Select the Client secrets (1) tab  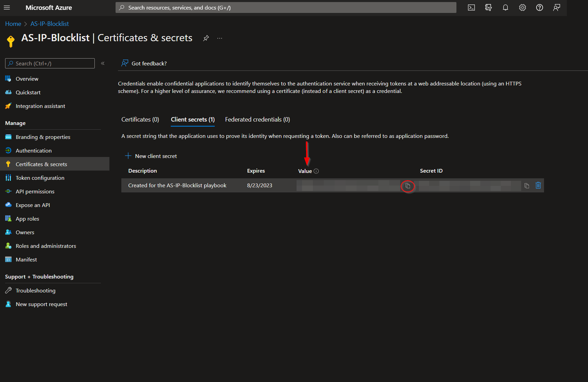click(x=193, y=120)
